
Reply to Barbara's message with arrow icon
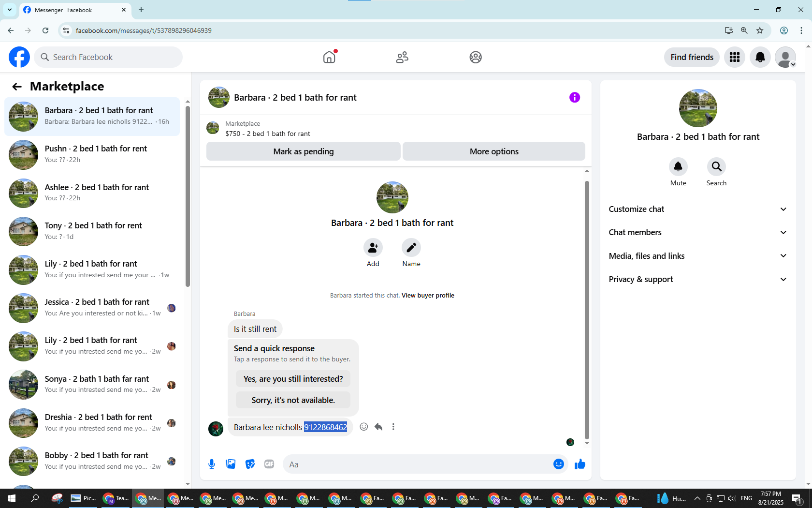pos(378,427)
